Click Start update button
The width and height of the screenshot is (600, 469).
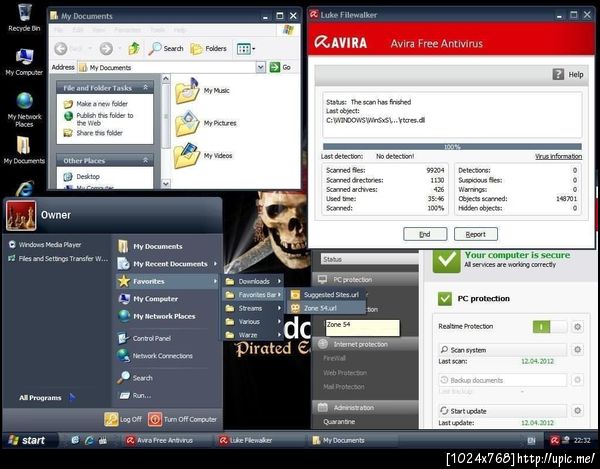pyautogui.click(x=502, y=411)
